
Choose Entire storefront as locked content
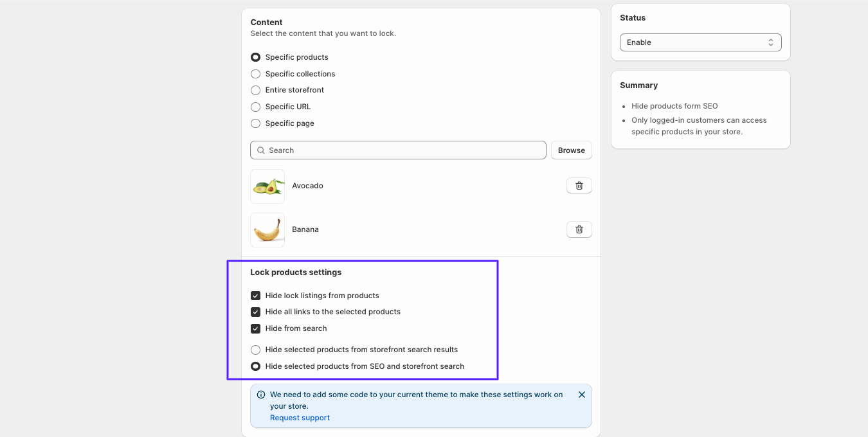(x=256, y=90)
